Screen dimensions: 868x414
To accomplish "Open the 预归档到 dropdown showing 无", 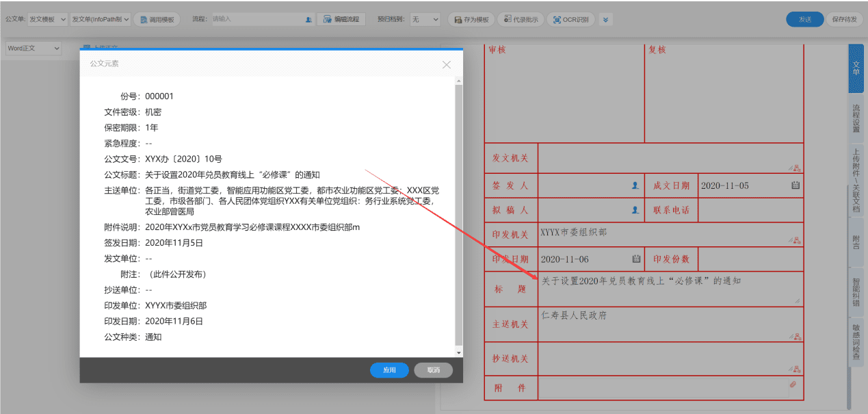I will point(425,20).
